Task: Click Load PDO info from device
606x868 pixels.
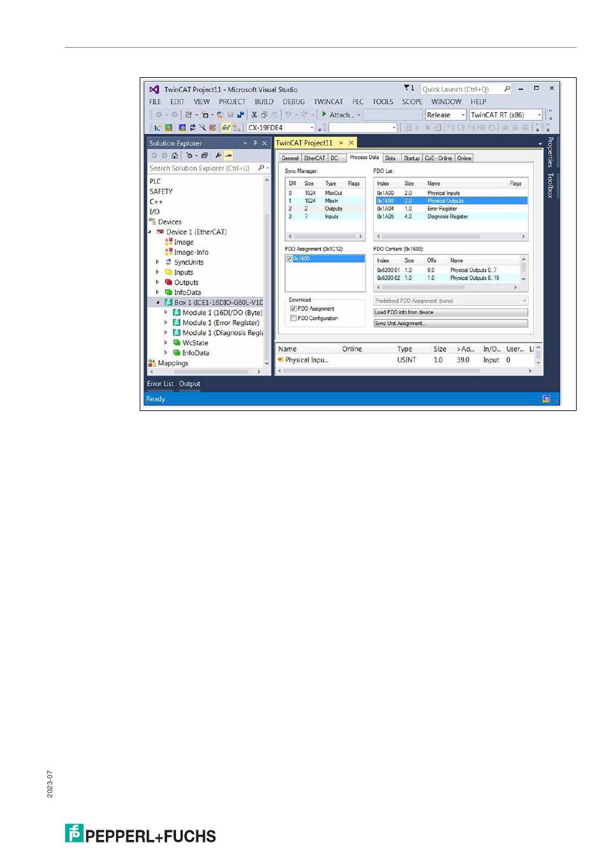Action: pos(451,312)
